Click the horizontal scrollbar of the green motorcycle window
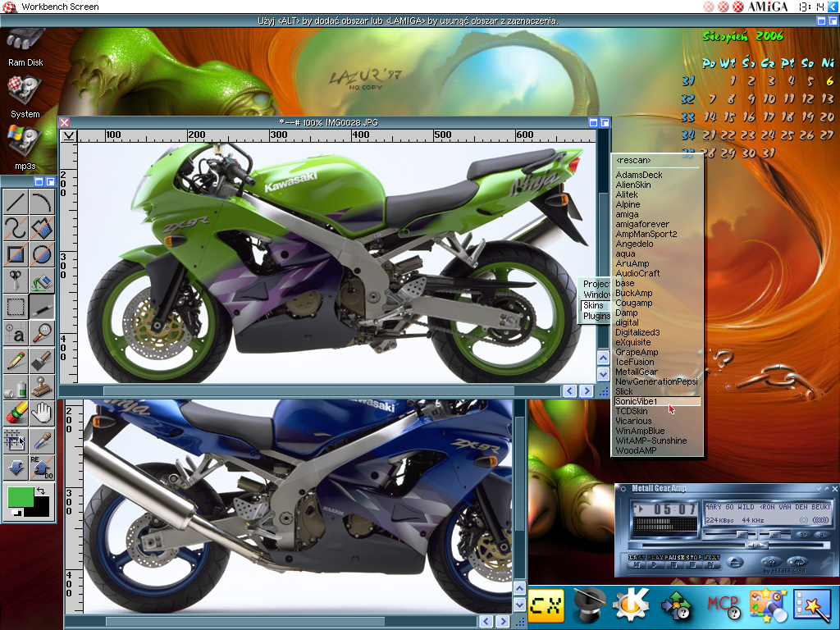Viewport: 840px width, 630px height. coord(310,391)
